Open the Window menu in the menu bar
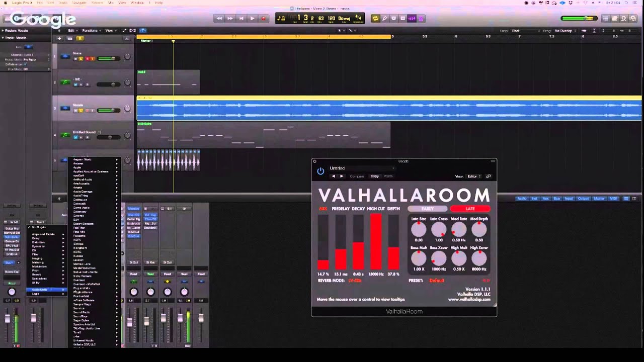 point(137,3)
